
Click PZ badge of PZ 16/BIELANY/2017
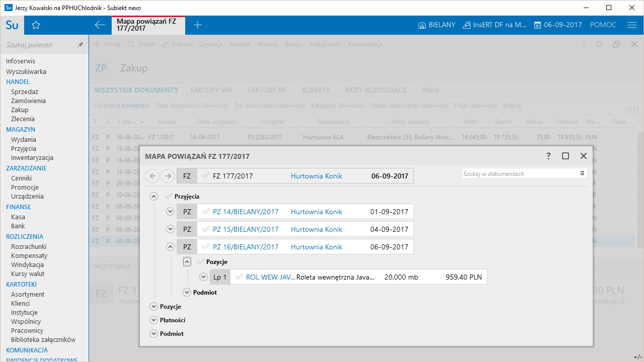coord(187,247)
